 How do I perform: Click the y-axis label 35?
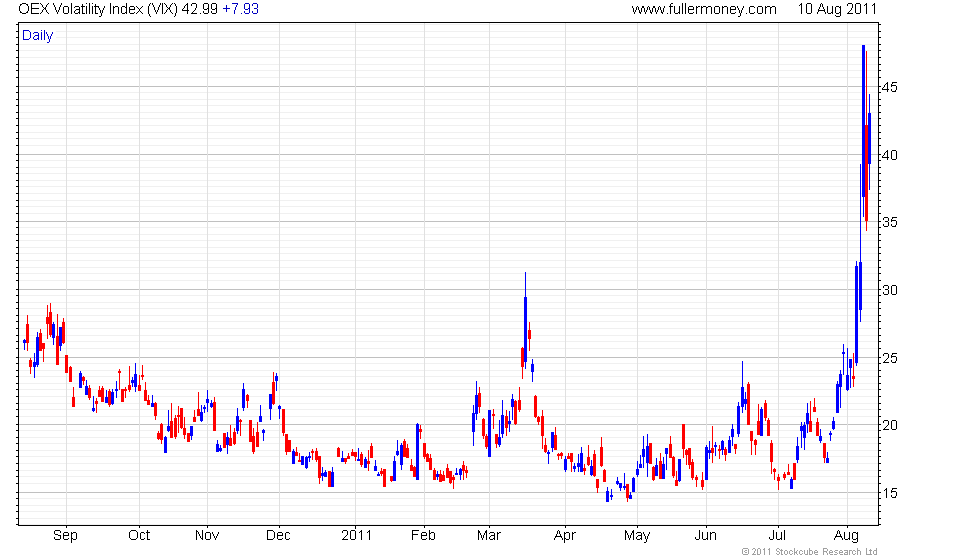(x=890, y=222)
